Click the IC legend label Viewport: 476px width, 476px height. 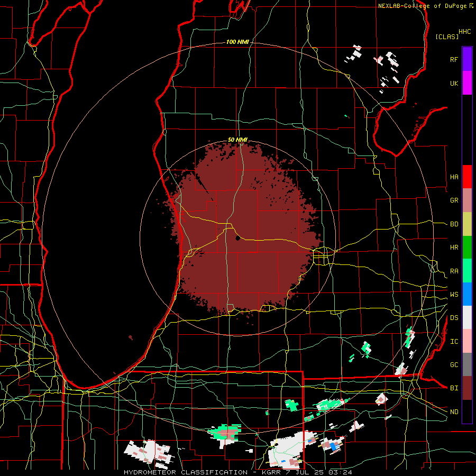click(454, 342)
